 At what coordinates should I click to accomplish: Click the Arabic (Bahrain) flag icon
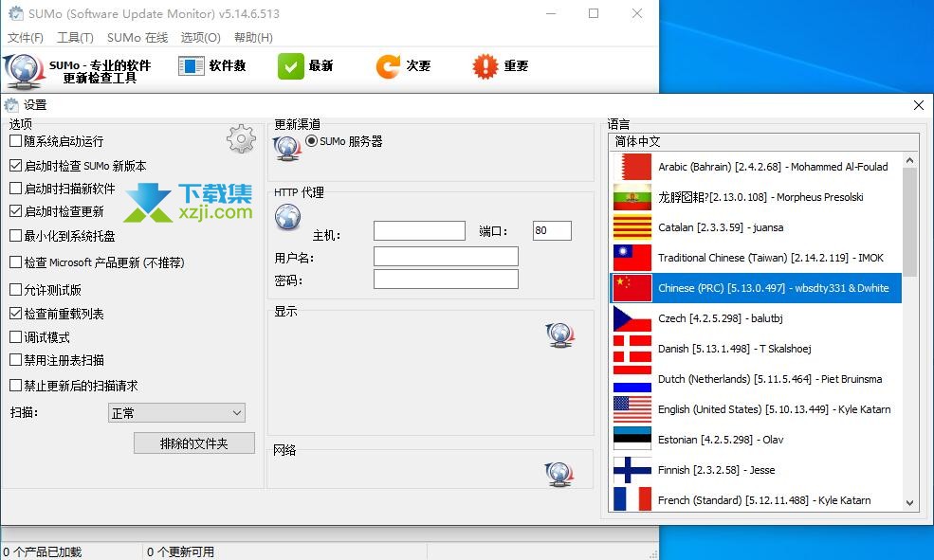tap(632, 167)
